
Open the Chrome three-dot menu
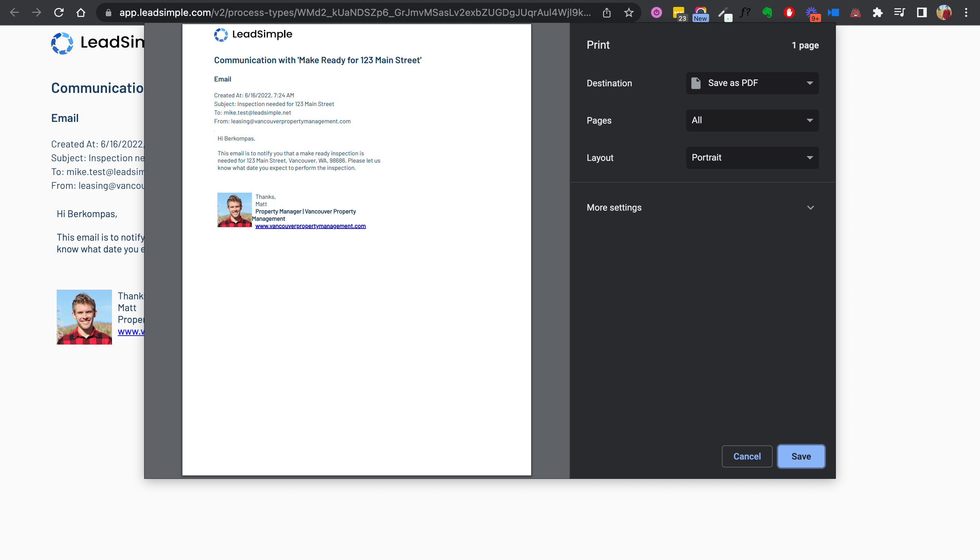(x=966, y=13)
